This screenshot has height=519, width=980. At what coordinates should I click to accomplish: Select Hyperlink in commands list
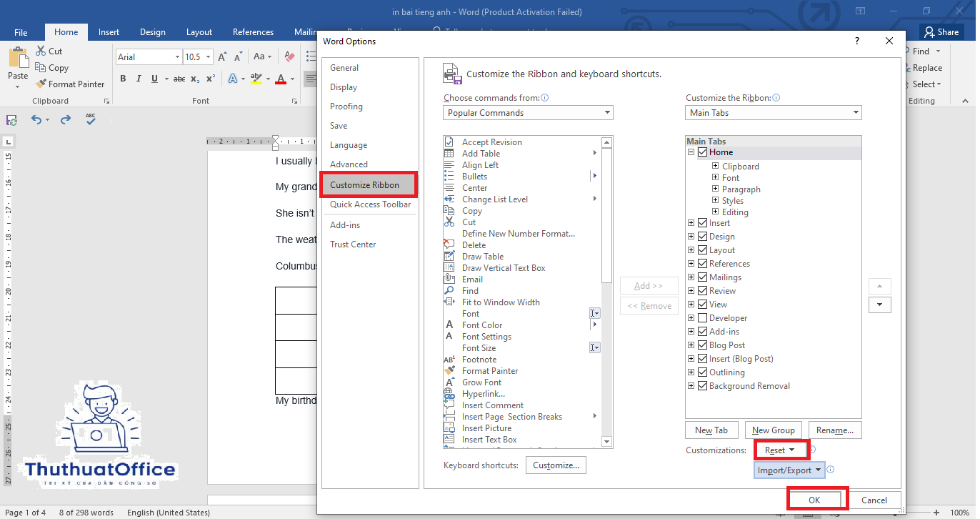(x=484, y=394)
